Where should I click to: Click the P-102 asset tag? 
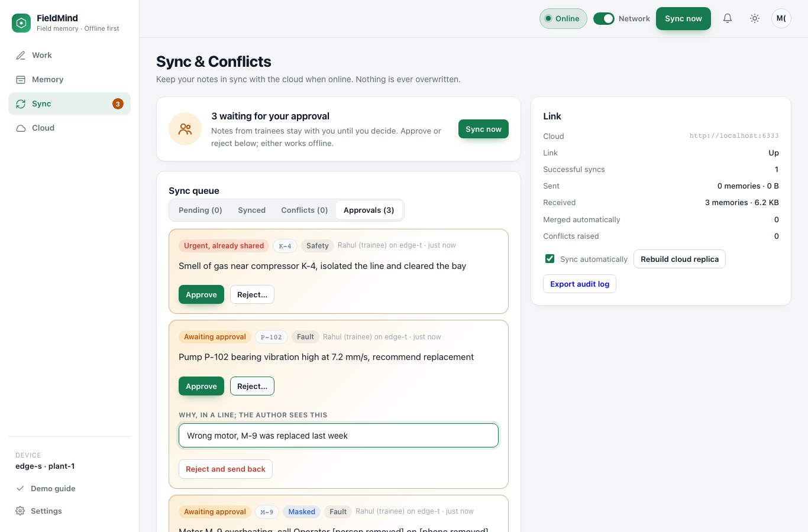272,337
